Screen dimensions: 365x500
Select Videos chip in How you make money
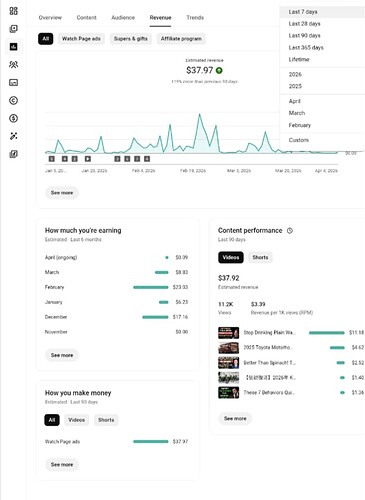[x=76, y=420]
